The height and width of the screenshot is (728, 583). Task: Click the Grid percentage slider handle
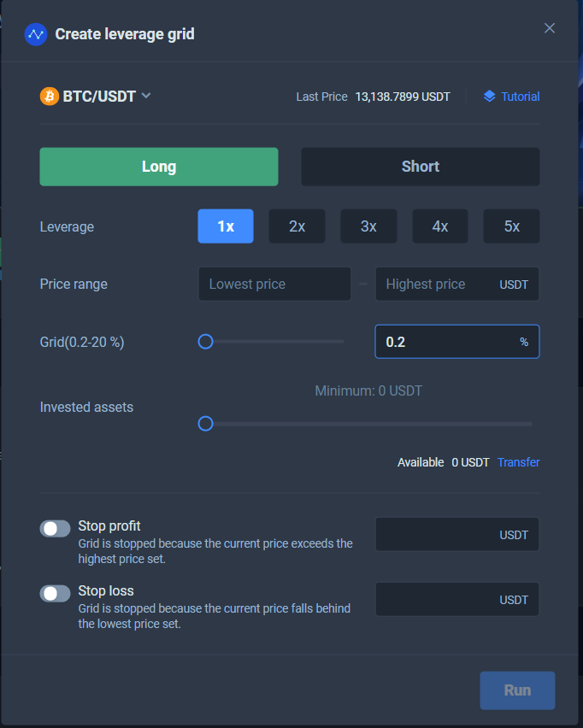(x=205, y=342)
